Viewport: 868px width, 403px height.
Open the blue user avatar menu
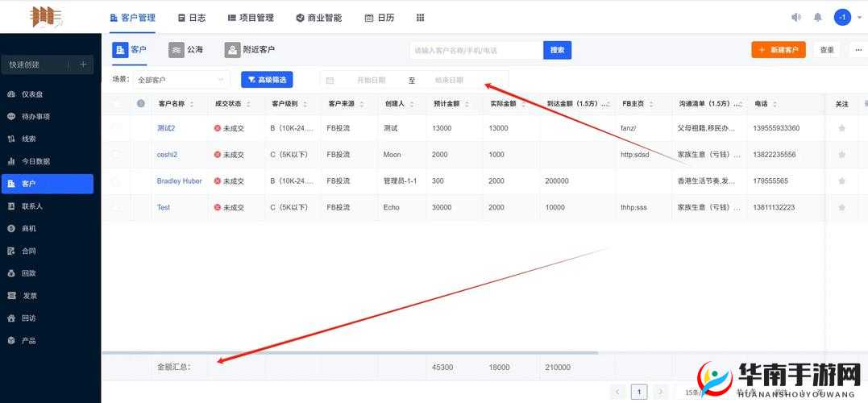[842, 18]
